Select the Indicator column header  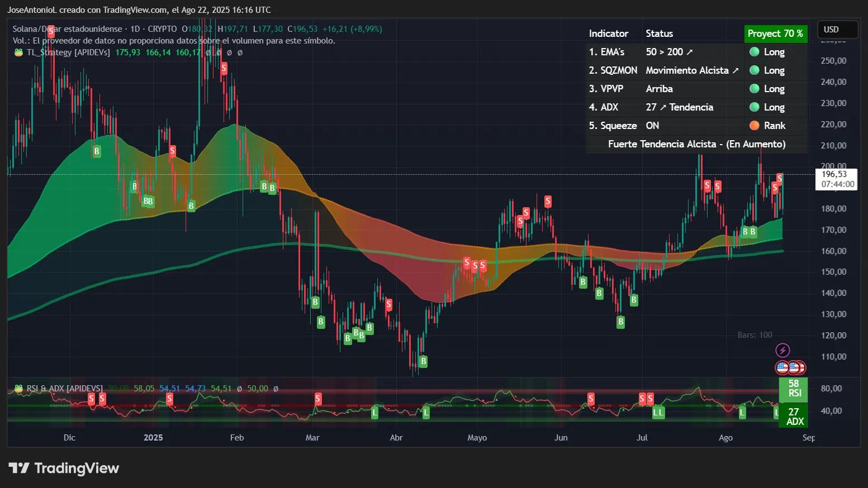(609, 34)
